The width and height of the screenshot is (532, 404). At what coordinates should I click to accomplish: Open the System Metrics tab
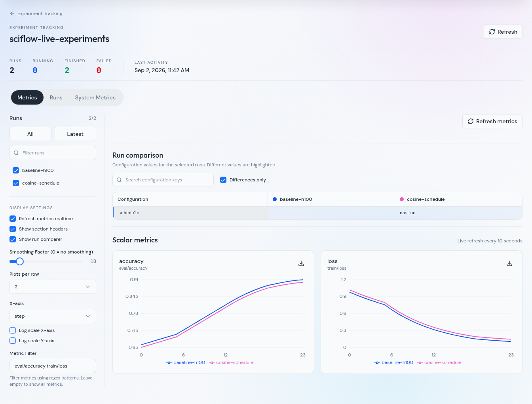point(95,97)
